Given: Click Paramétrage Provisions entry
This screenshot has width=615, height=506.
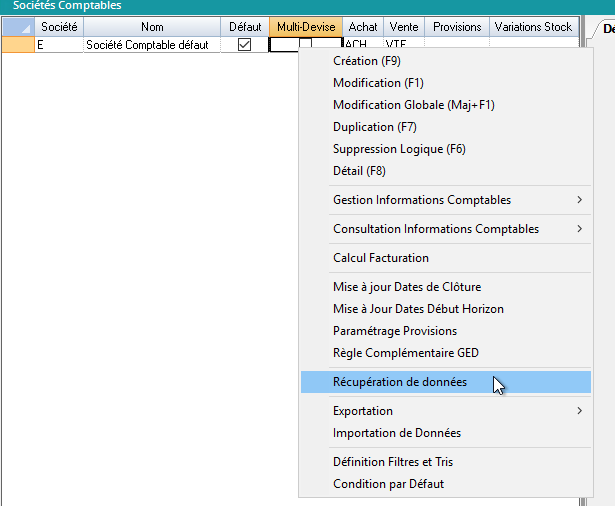Looking at the screenshot, I should (394, 331).
